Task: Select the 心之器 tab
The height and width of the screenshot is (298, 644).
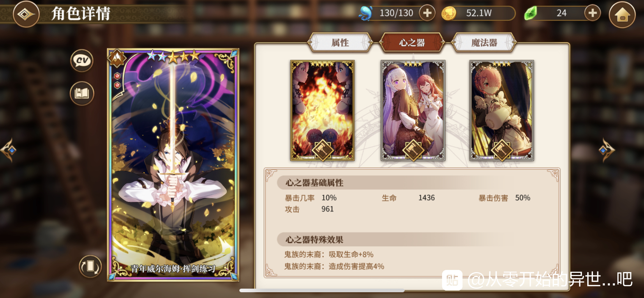Action: pos(412,43)
